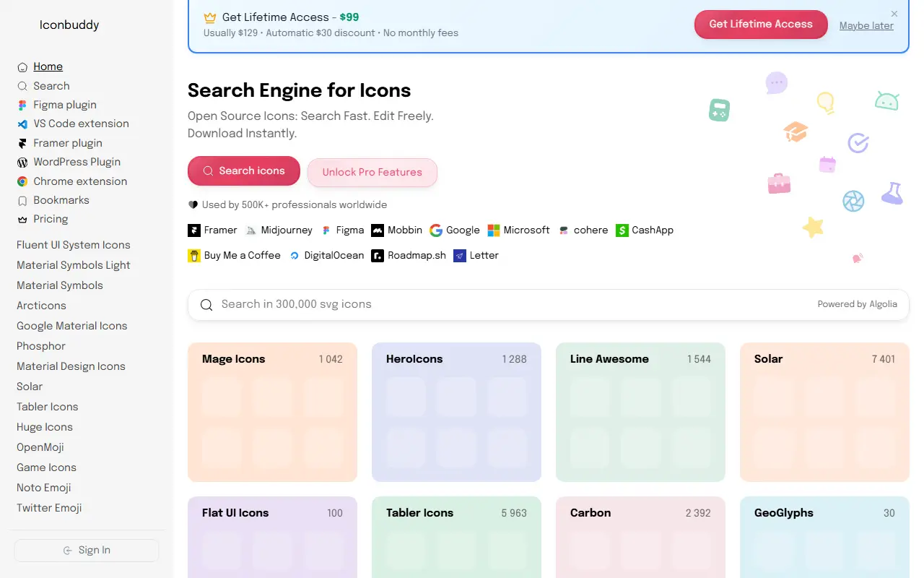
Task: Select Game Icons in sidebar
Action: pos(46,467)
